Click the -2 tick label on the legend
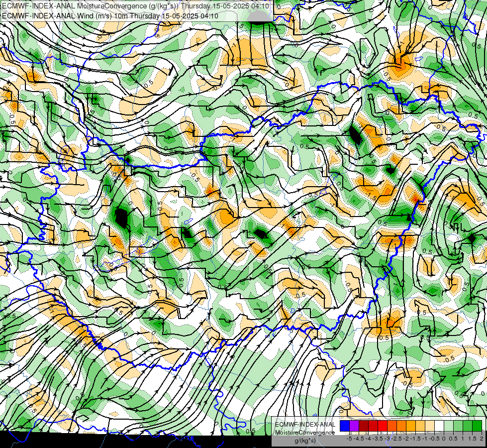This screenshot has width=487, height=448. click(406, 439)
